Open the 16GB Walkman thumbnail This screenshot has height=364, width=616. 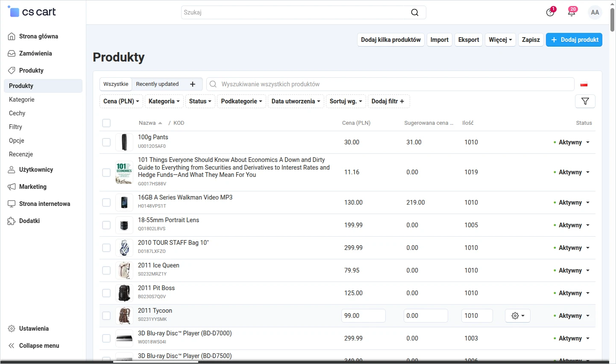click(124, 203)
